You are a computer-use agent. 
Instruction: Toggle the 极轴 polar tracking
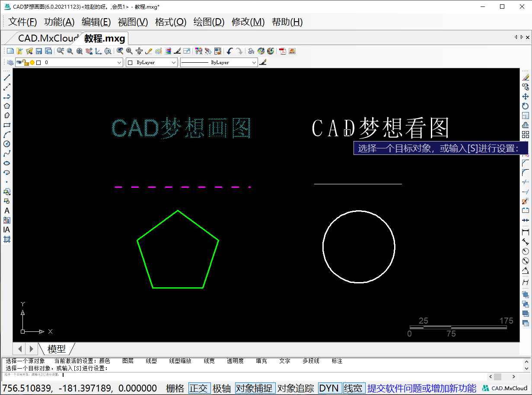[222, 388]
